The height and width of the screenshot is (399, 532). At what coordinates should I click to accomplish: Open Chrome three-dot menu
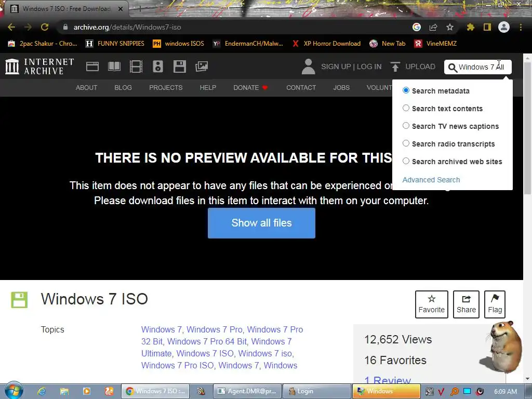tap(521, 27)
